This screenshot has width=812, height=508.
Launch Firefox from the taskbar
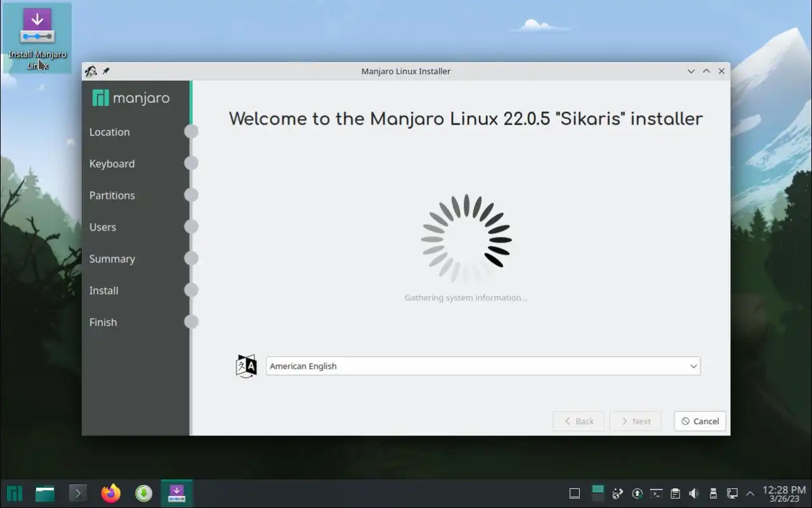click(x=111, y=493)
